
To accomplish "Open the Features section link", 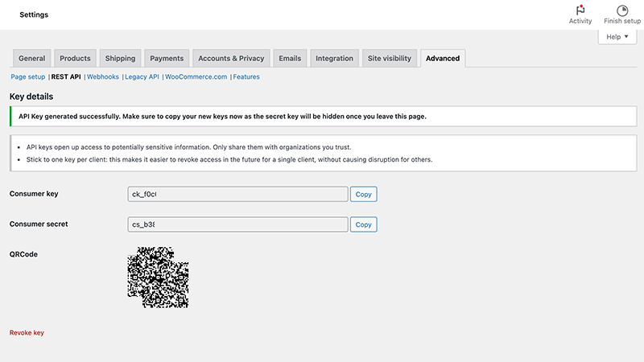I will point(246,77).
